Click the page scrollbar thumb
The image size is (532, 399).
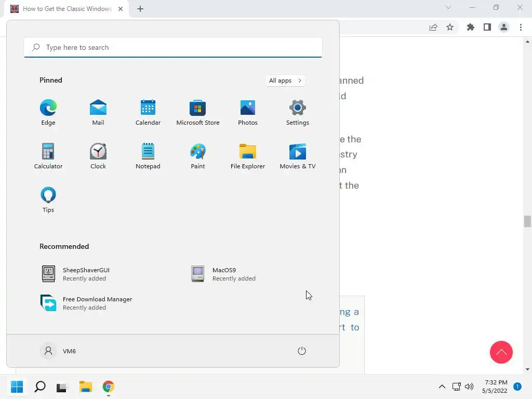[x=527, y=221]
